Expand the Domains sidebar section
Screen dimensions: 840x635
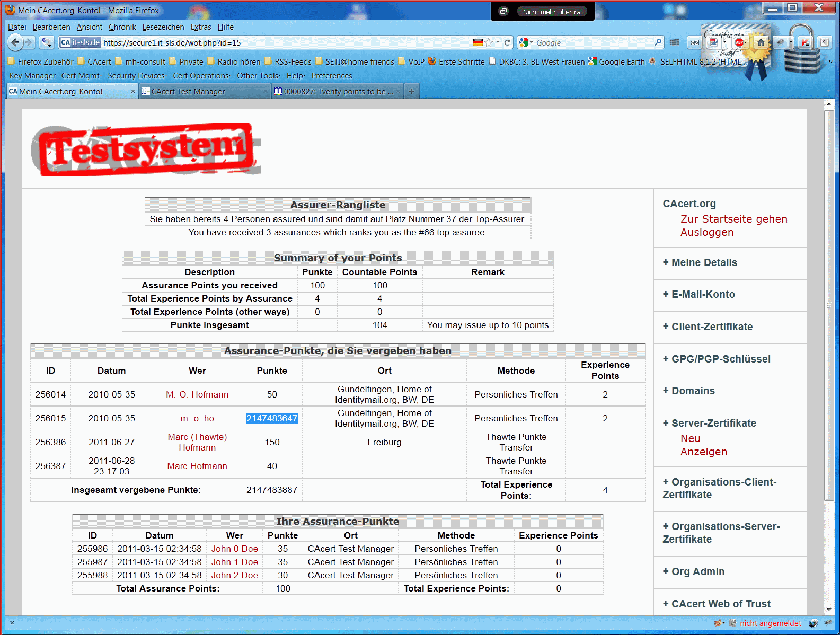(688, 391)
